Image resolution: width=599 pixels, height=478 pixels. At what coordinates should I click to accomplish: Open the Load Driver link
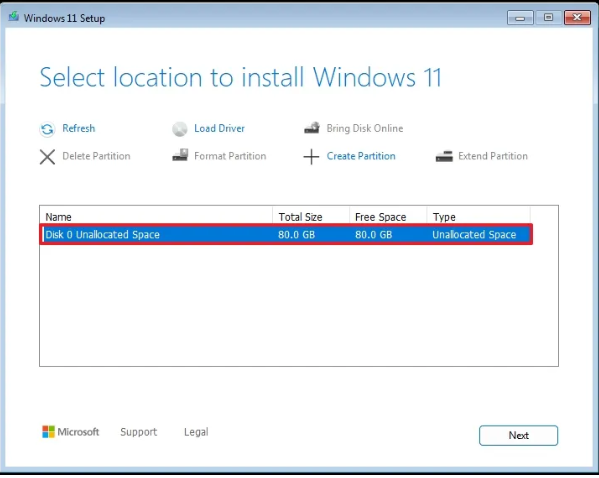pos(219,128)
